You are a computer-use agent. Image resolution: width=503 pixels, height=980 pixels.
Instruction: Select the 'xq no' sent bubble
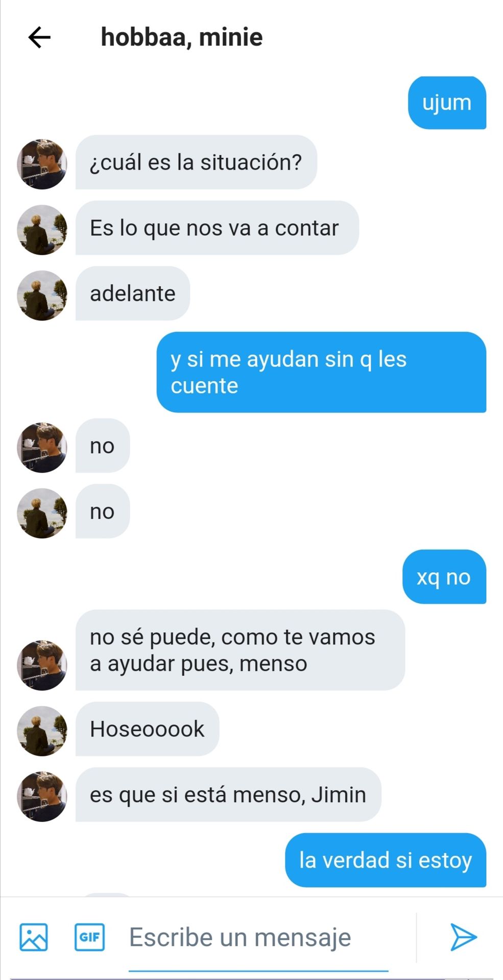[444, 577]
